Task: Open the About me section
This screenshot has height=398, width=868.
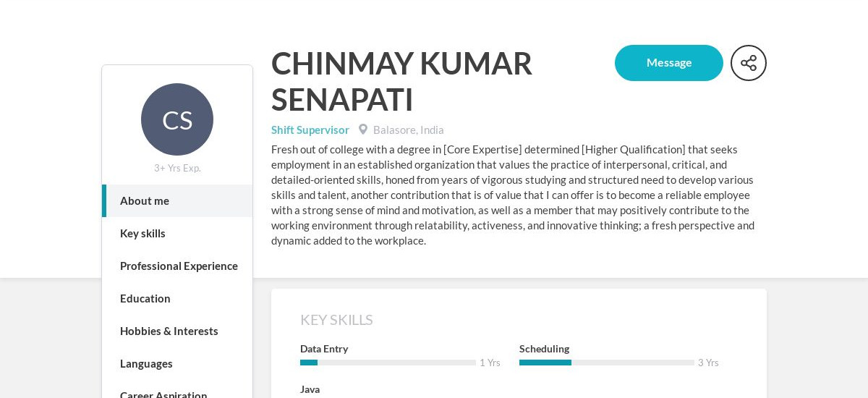Action: click(177, 200)
